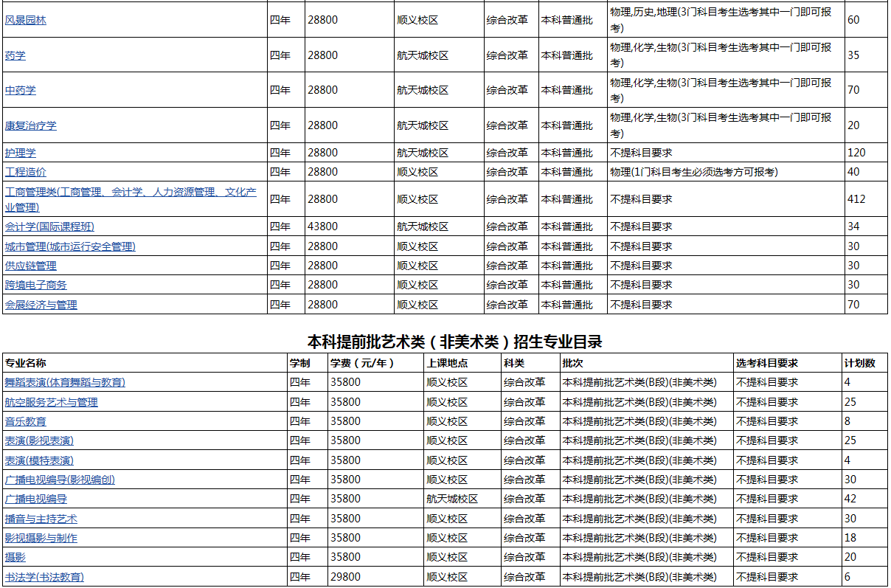
Task: Open 表演(影视表演) major link
Action: pos(39,440)
